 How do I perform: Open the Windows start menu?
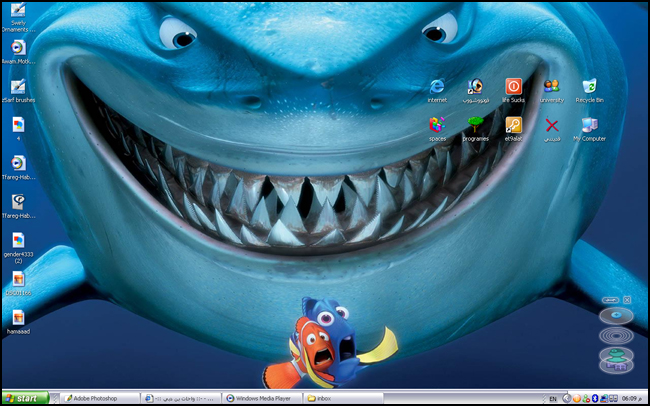[x=26, y=399]
